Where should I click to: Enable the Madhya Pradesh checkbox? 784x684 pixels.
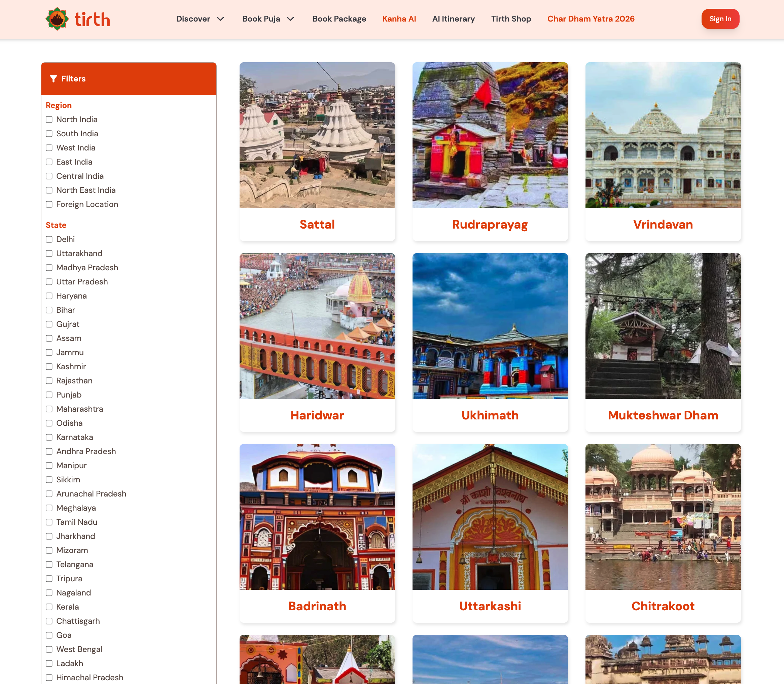tap(49, 268)
